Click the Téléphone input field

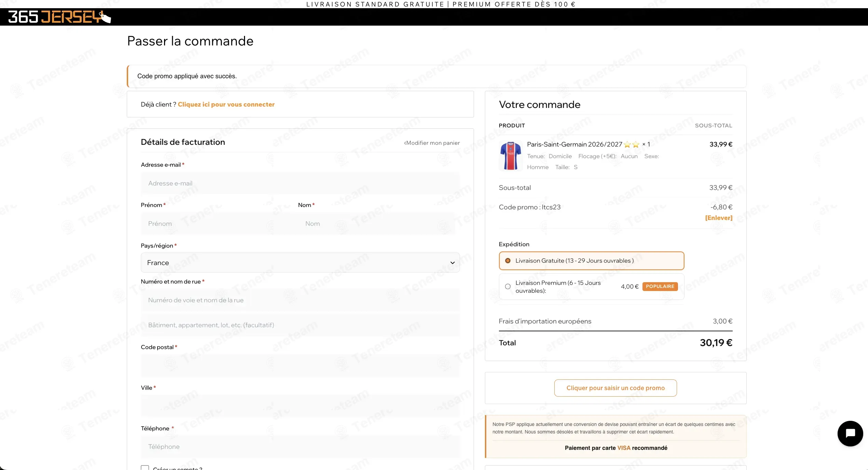pos(300,447)
